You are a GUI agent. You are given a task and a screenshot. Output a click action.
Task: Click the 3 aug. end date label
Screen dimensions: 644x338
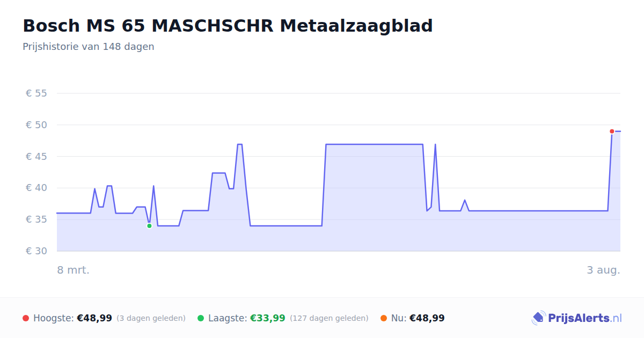pos(603,270)
